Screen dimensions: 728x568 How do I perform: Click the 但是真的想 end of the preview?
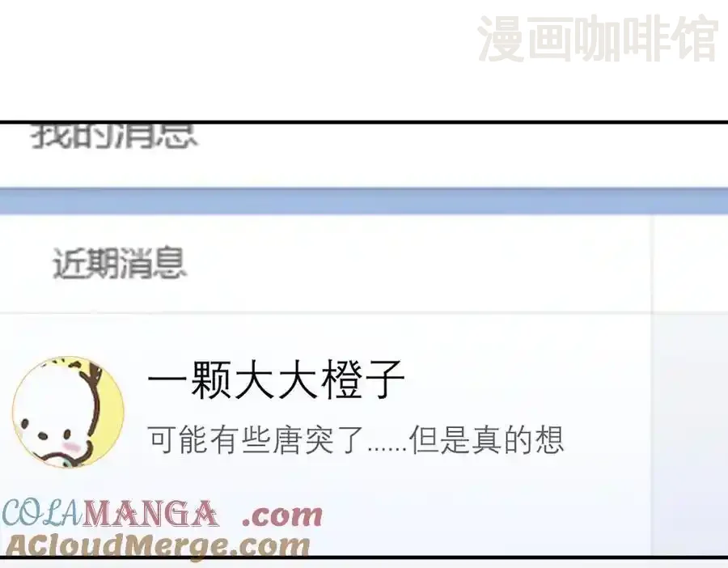point(487,439)
